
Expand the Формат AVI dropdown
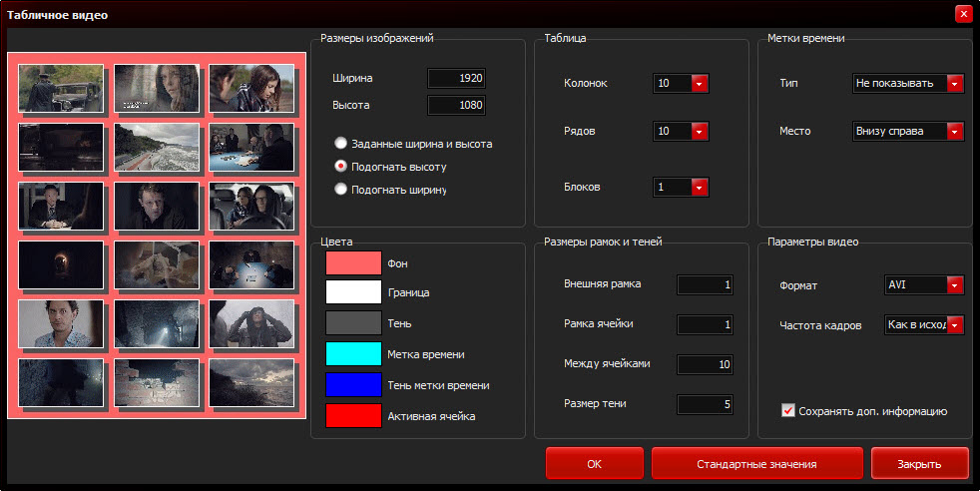pos(924,284)
